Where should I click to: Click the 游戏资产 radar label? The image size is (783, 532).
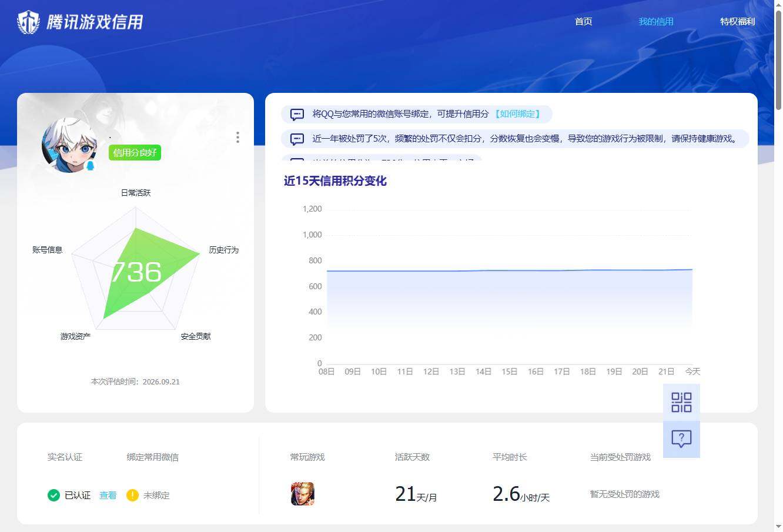click(75, 336)
